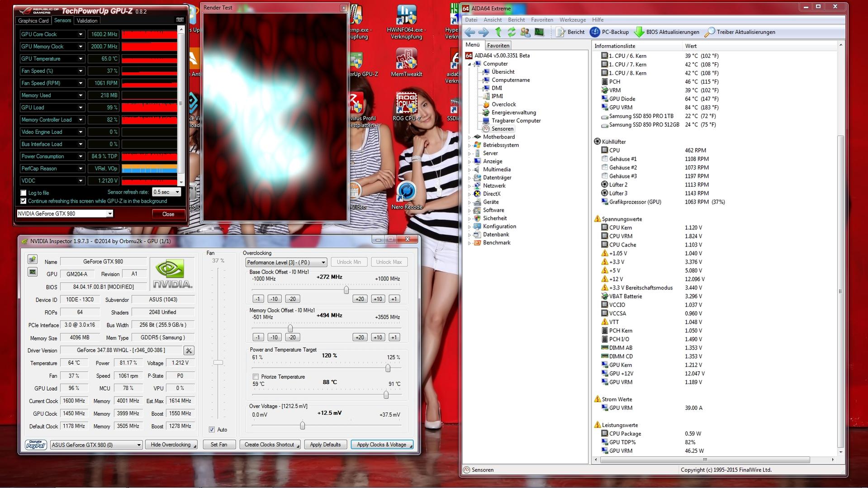The height and width of the screenshot is (488, 868).
Task: Click the GPU-Z screenshot camera icon
Action: click(x=180, y=20)
